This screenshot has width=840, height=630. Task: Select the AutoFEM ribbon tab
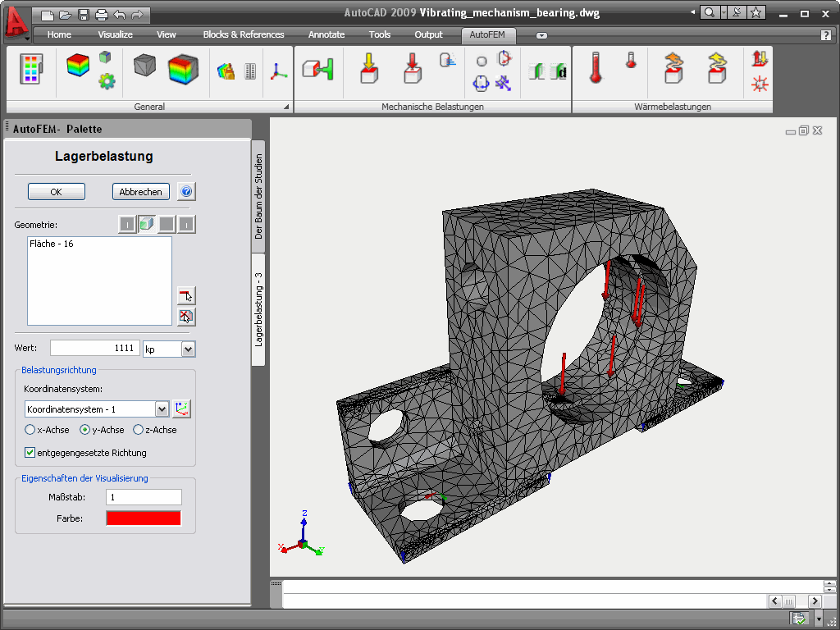pos(487,34)
